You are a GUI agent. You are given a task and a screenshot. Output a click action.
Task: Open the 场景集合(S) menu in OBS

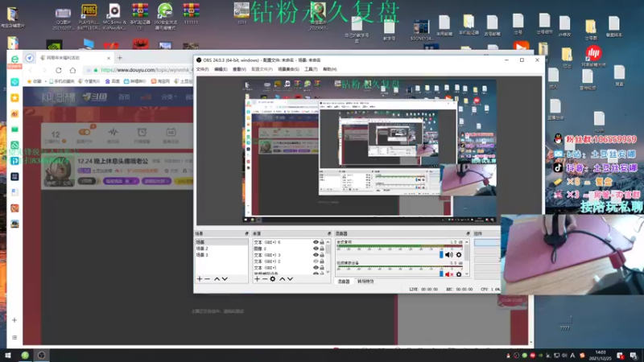(288, 69)
